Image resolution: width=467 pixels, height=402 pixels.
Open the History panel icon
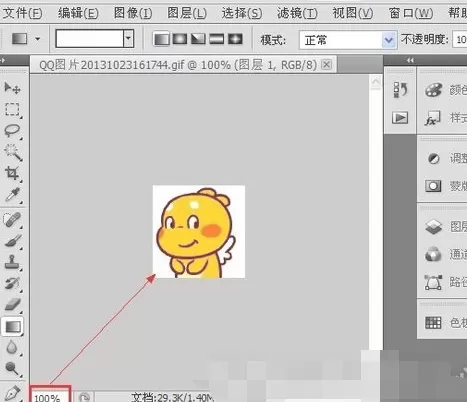(400, 90)
